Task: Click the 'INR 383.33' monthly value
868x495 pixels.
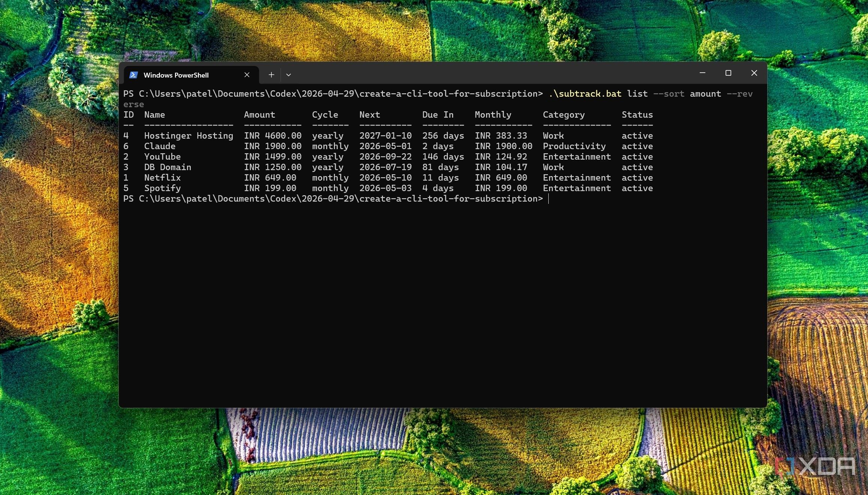Action: pyautogui.click(x=501, y=136)
